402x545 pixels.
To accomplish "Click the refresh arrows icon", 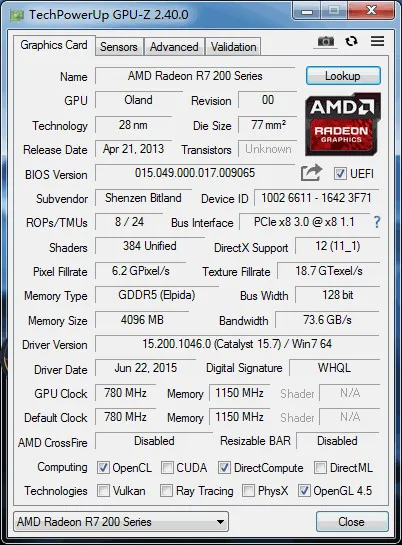I will (351, 41).
